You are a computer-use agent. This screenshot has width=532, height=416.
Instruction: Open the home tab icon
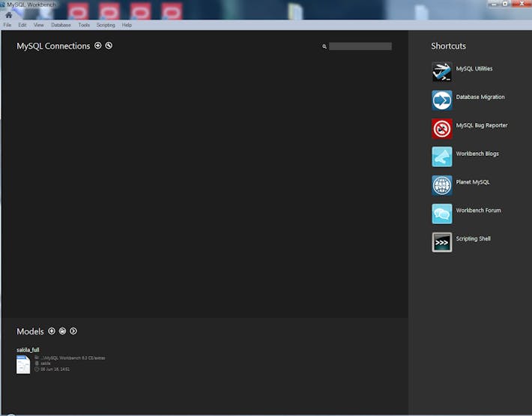click(x=9, y=15)
